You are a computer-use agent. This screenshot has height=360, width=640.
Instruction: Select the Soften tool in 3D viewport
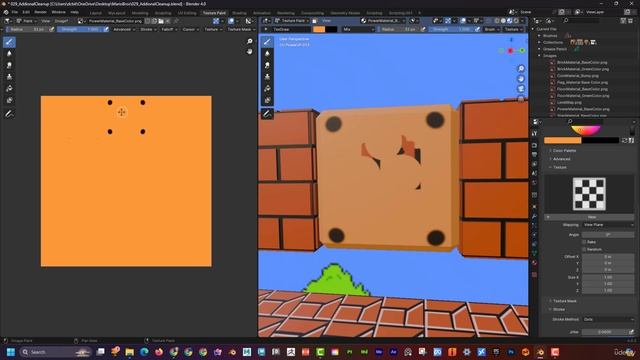pyautogui.click(x=267, y=53)
